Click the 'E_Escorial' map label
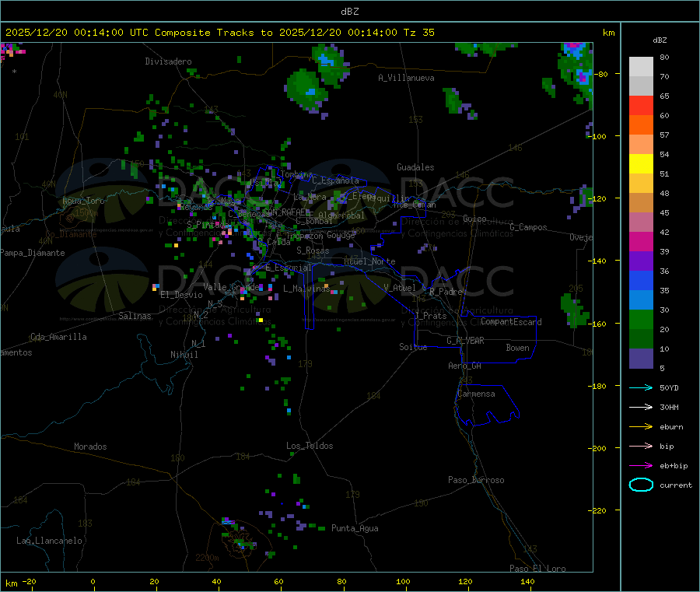Viewport: 700px width, 592px height. 289,268
